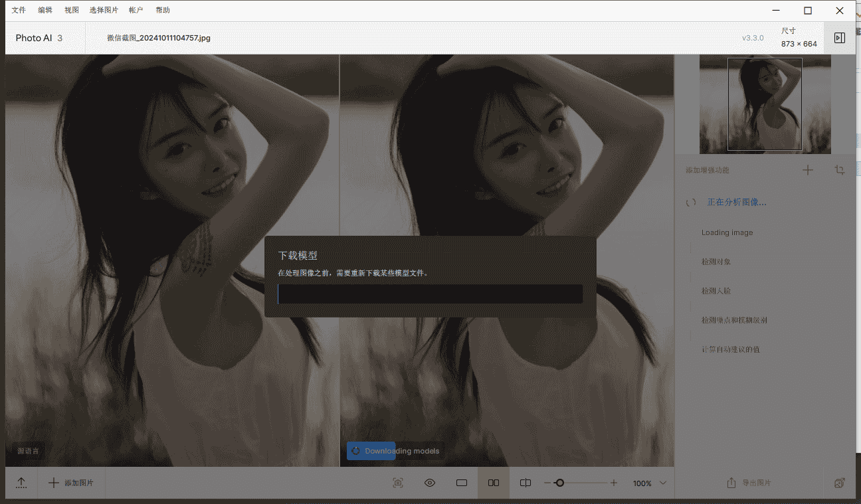The width and height of the screenshot is (861, 504).
Task: Select the single view layout icon
Action: click(462, 483)
